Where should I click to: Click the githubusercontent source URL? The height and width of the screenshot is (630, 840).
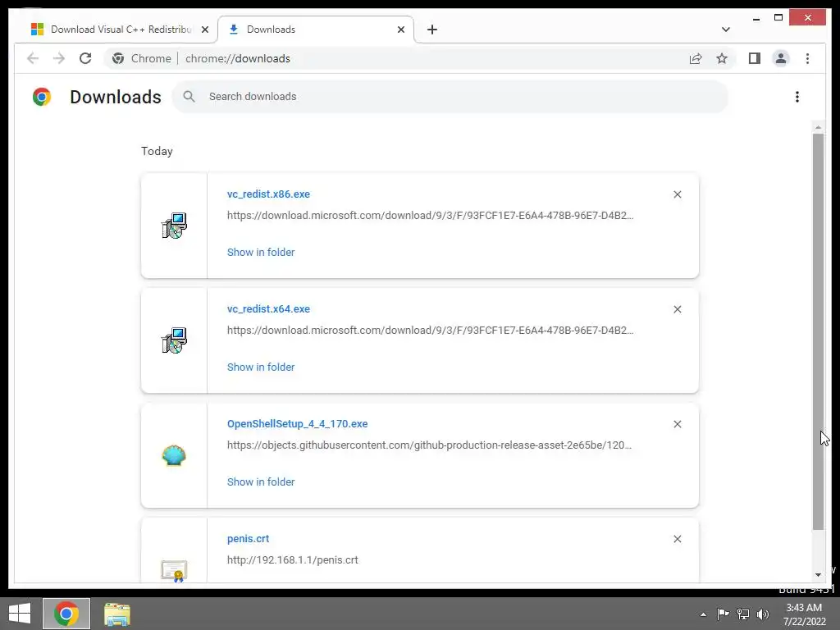429,445
